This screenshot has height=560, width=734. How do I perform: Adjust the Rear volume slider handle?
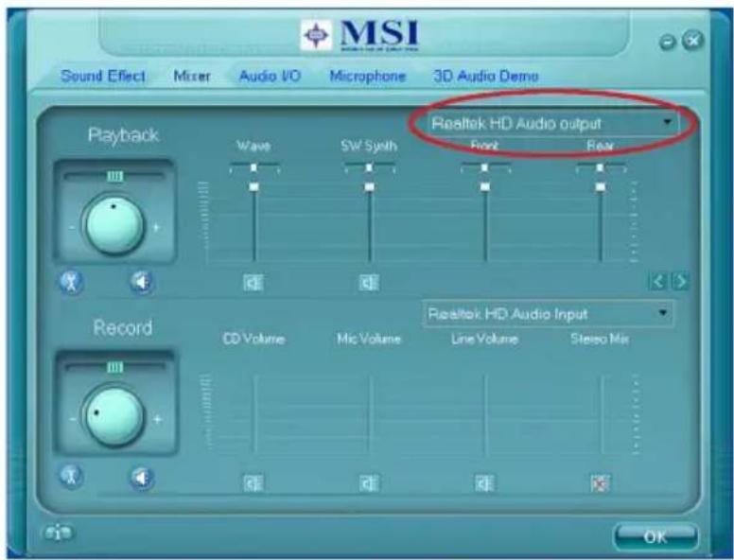point(600,186)
